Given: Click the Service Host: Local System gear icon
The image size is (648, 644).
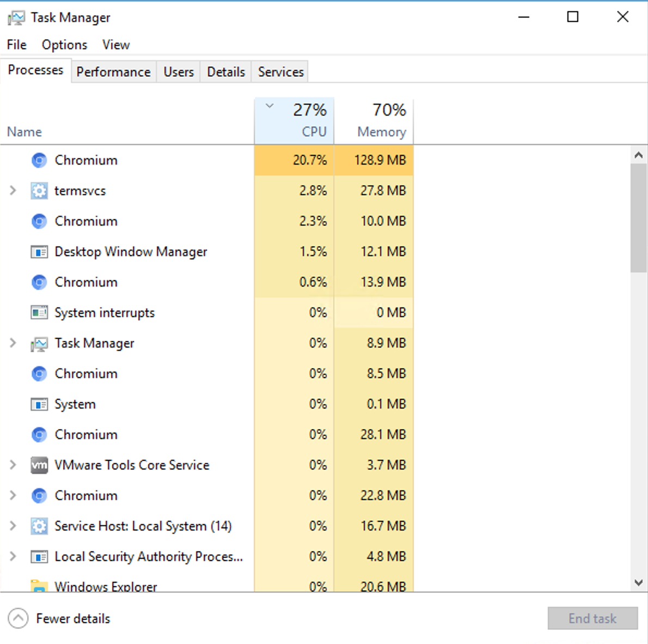Looking at the screenshot, I should coord(39,526).
